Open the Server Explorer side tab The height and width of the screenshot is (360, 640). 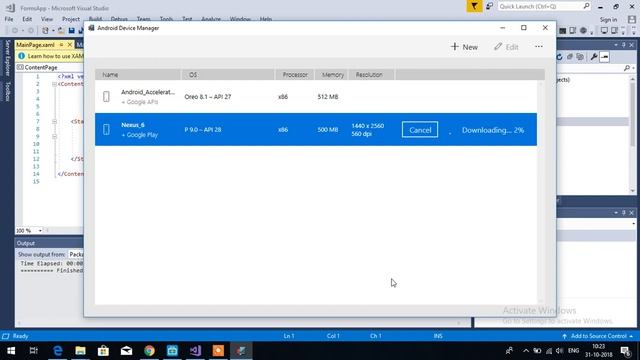coord(7,58)
